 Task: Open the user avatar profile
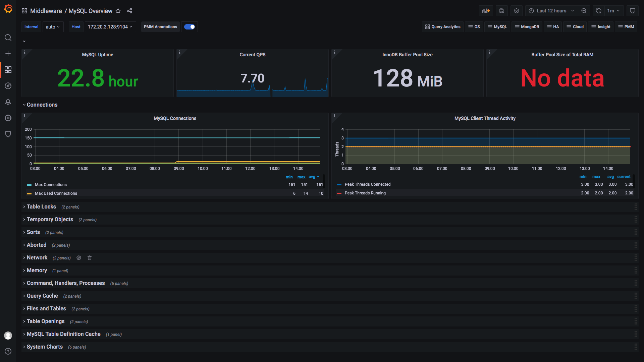coord(8,336)
